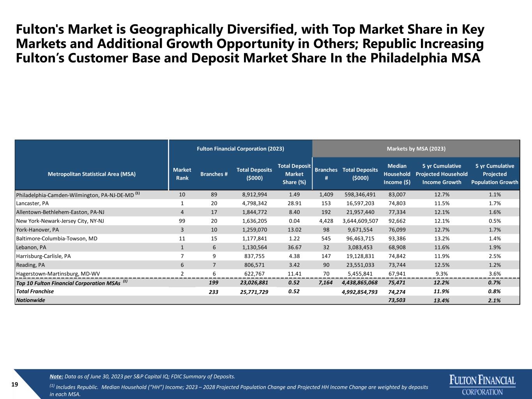Click the Fulton Financial Corporation logo
The height and width of the screenshot is (399, 532).
(483, 385)
